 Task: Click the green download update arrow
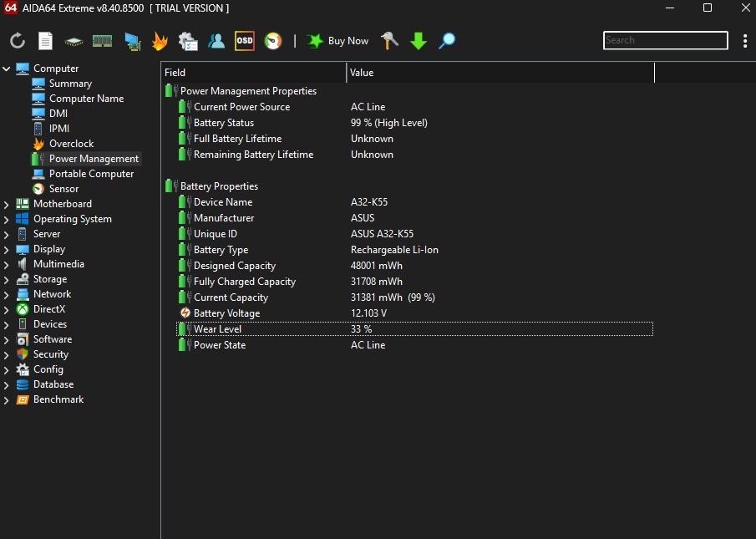(419, 41)
